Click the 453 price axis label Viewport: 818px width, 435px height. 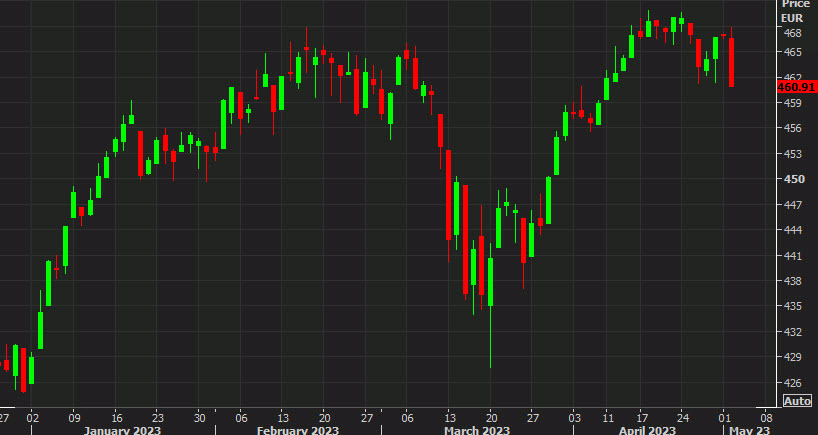tap(792, 154)
